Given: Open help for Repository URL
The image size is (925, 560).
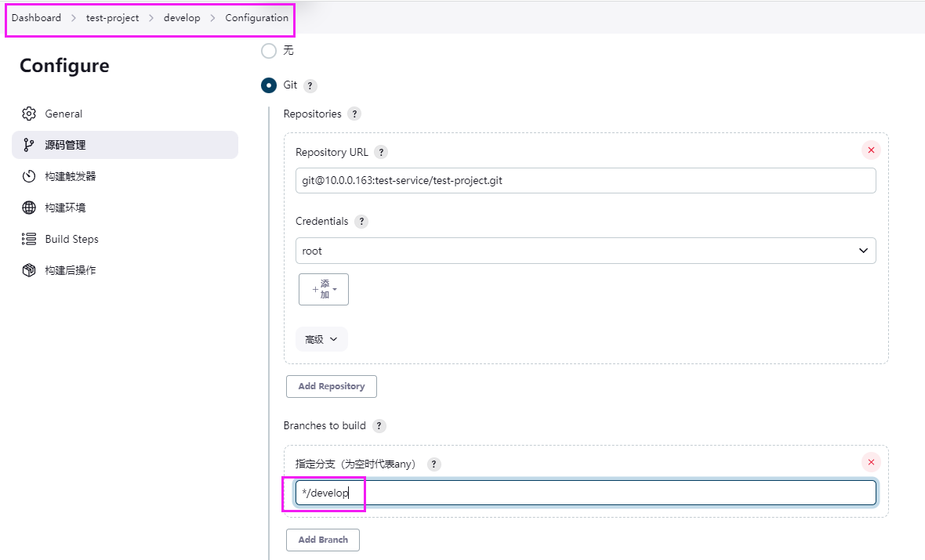Looking at the screenshot, I should [x=381, y=152].
